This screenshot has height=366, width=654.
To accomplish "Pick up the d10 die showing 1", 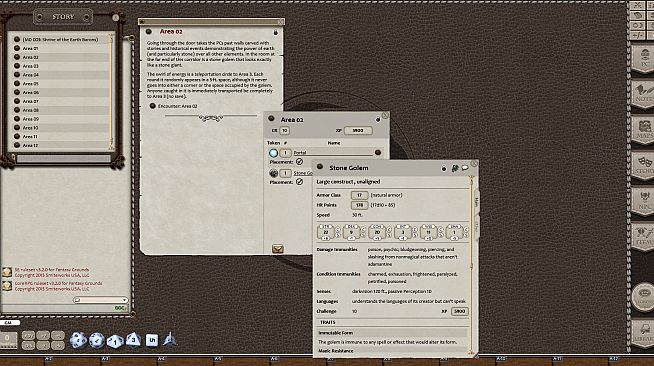I will coord(115,341).
